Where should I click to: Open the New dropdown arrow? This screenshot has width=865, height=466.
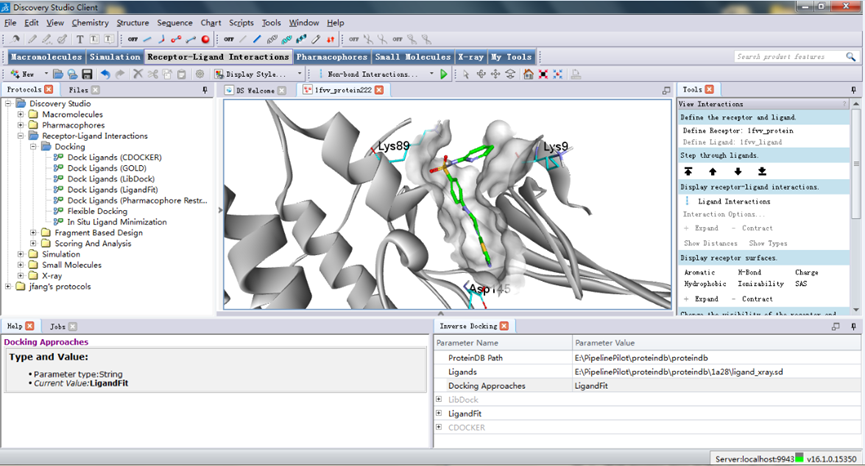46,74
